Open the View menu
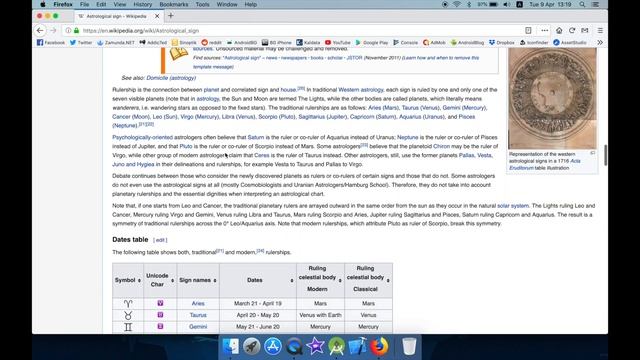Image resolution: width=640 pixels, height=360 pixels. point(120,4)
